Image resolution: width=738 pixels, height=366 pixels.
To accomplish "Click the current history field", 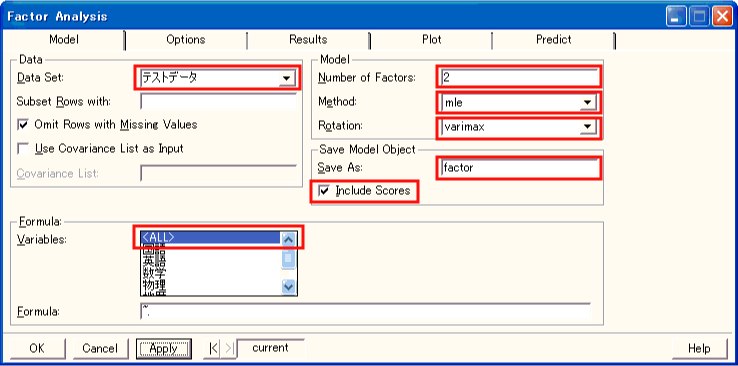I will coord(270,348).
